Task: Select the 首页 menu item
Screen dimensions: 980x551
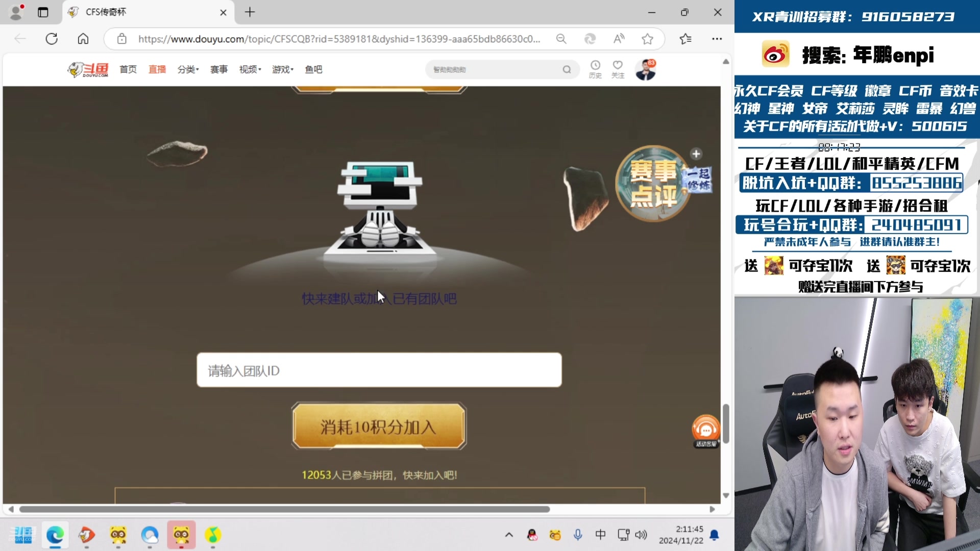Action: (x=128, y=69)
